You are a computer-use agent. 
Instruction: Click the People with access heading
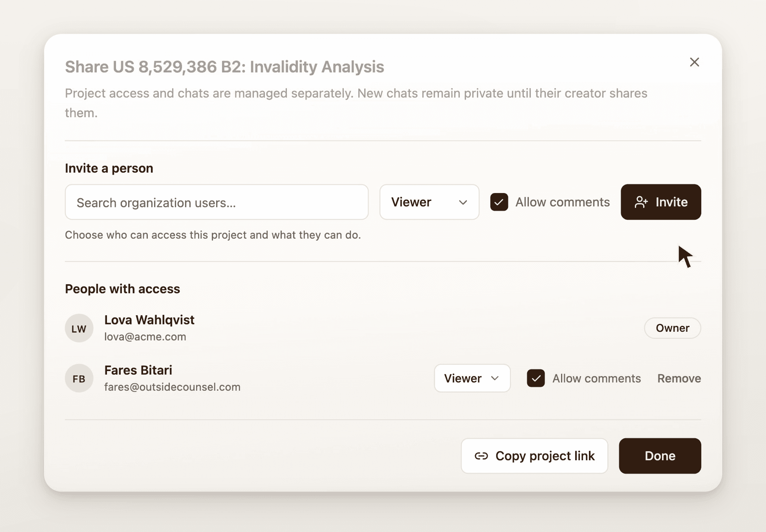tap(122, 289)
